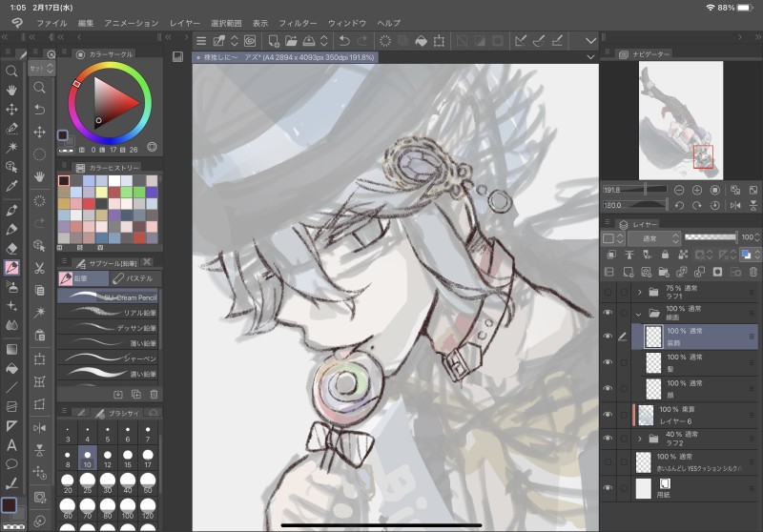
Task: Select the Eraser tool
Action: pos(11,249)
